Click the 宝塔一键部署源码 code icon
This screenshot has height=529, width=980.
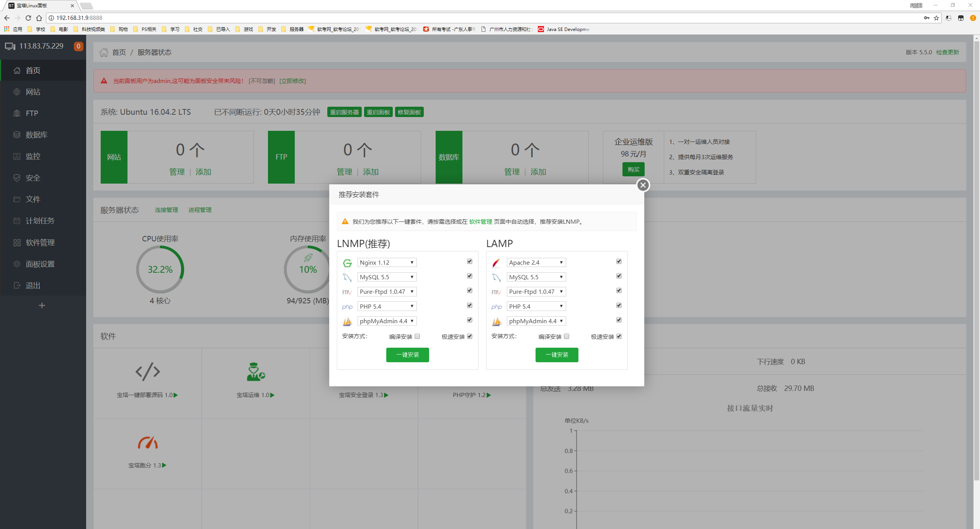click(x=148, y=372)
